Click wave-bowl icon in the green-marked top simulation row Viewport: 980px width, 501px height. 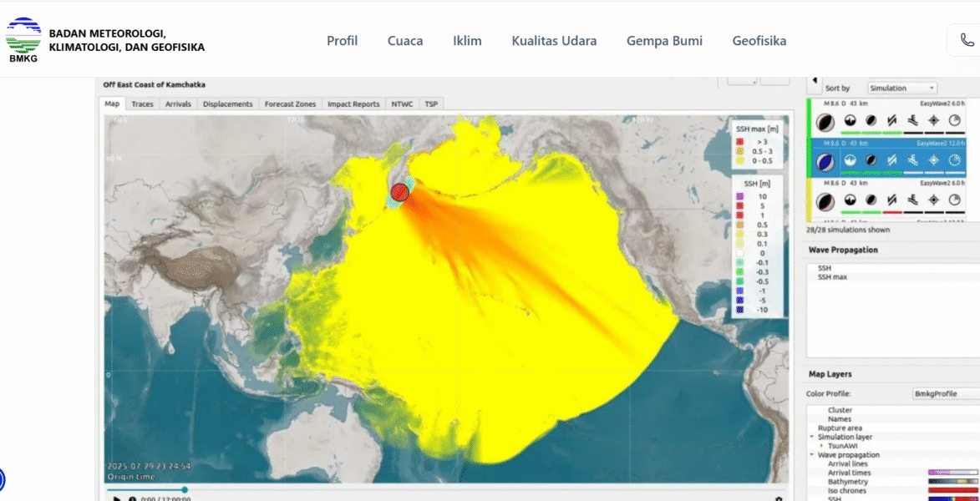(850, 121)
